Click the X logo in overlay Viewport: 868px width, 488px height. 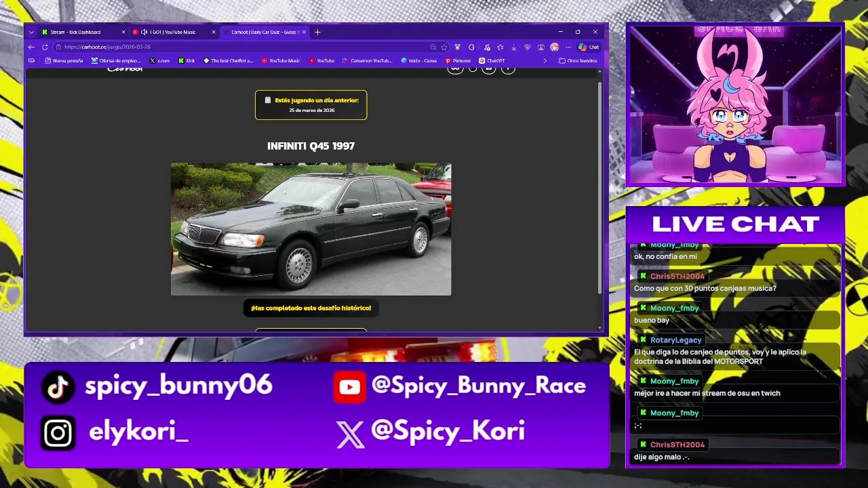coord(351,434)
